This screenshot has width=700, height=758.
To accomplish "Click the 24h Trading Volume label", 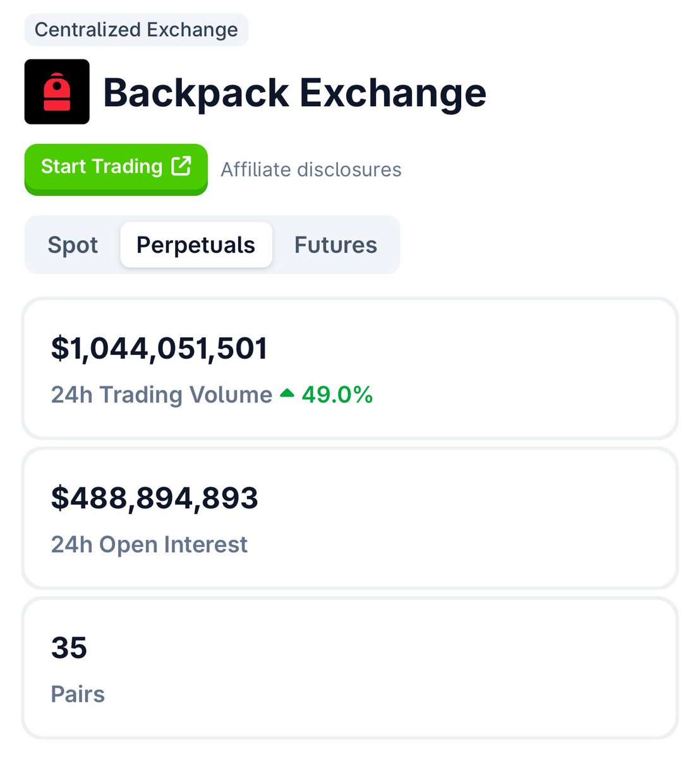I will pos(162,395).
